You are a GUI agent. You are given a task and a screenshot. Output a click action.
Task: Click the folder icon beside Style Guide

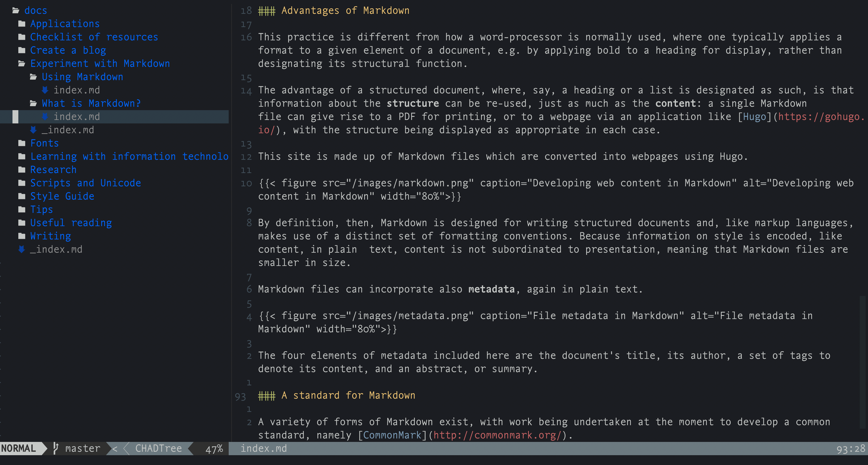pyautogui.click(x=22, y=196)
